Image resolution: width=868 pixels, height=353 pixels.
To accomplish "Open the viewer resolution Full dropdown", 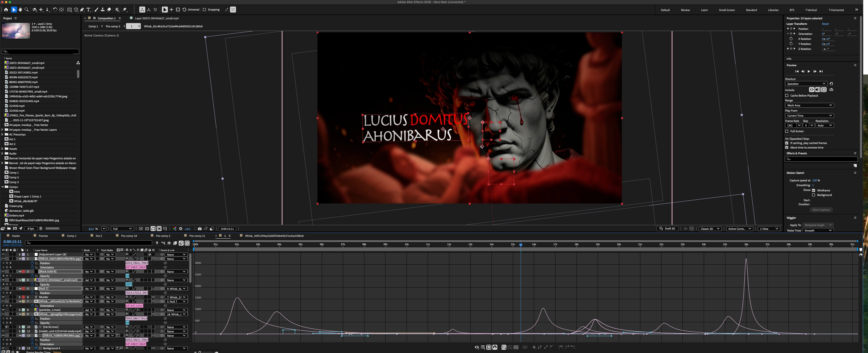I will pos(122,229).
